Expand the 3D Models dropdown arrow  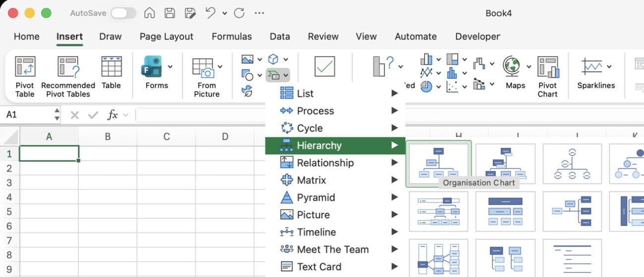(285, 60)
